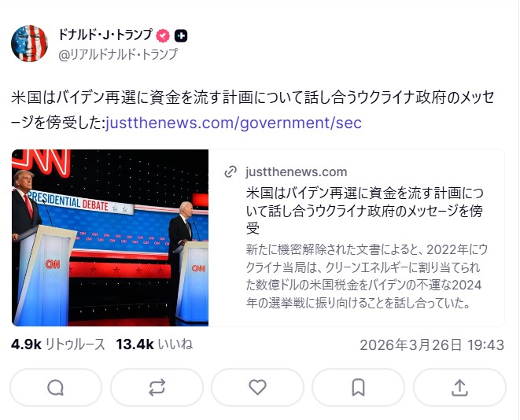Click the ReTruth repost arrows icon

tap(157, 387)
